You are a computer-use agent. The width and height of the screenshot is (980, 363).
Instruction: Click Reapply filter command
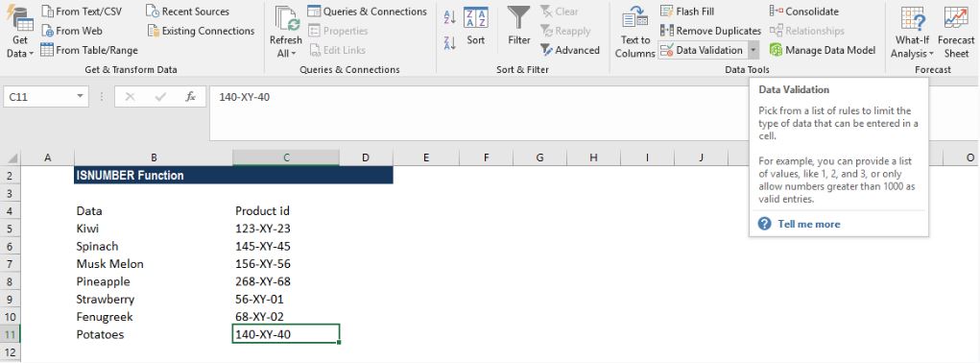[565, 31]
